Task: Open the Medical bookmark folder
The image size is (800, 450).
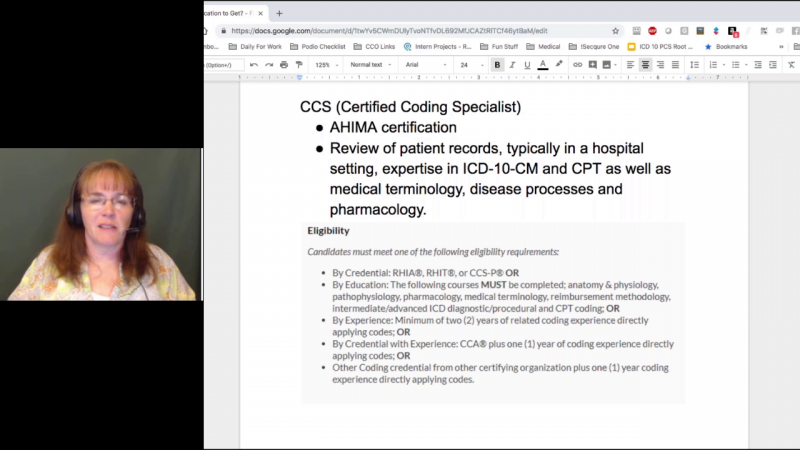Action: [x=543, y=46]
